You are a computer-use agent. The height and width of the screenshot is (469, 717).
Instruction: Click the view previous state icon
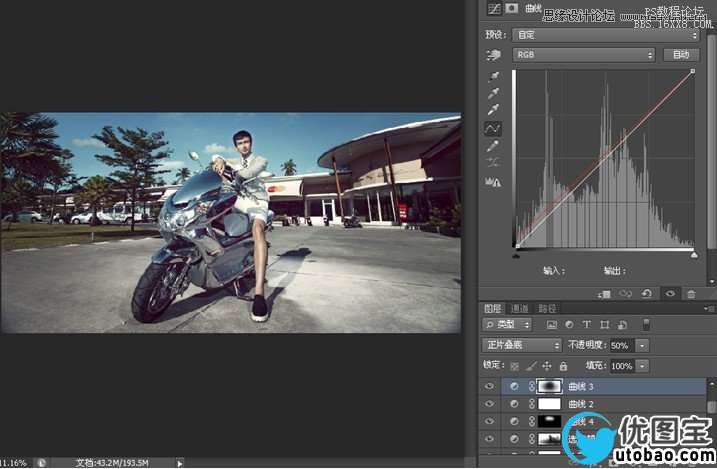(626, 293)
